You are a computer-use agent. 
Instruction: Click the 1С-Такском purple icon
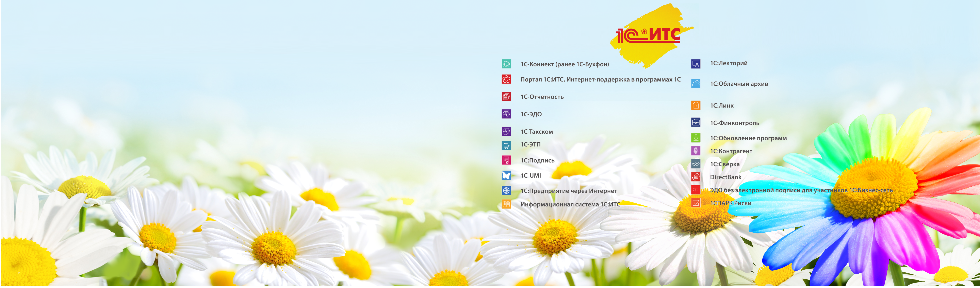pos(506,131)
